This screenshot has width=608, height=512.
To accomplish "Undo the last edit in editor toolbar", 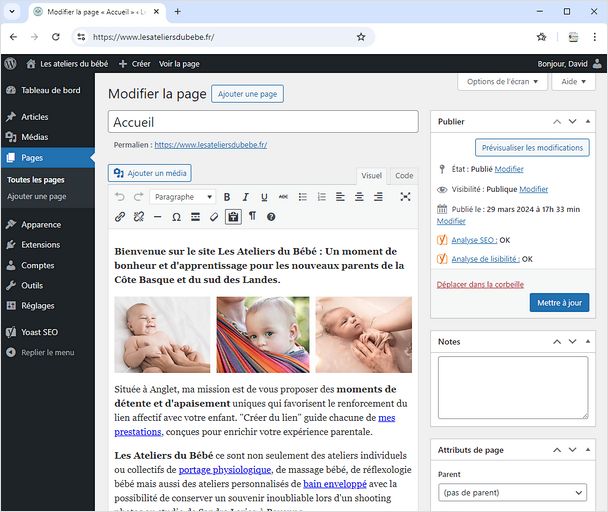I will [120, 197].
